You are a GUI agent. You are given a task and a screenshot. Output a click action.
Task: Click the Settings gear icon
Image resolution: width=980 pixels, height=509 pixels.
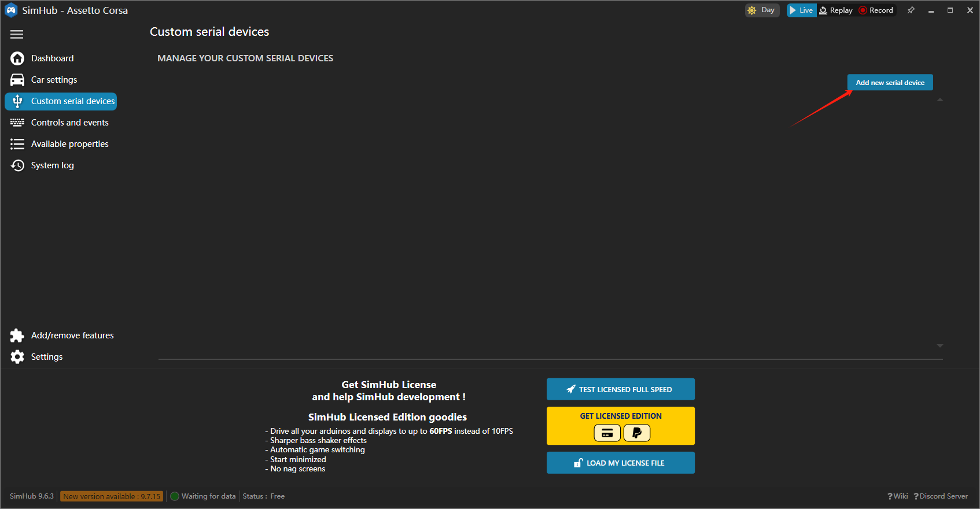tap(17, 357)
